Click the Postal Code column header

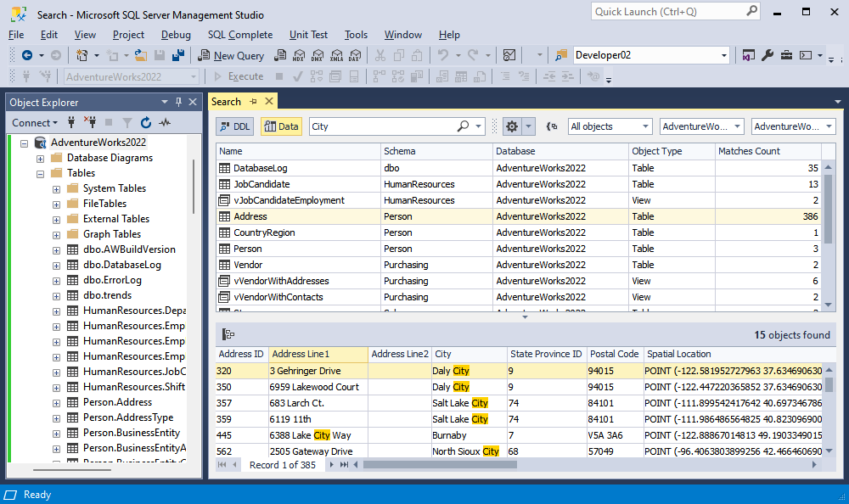[x=615, y=354]
